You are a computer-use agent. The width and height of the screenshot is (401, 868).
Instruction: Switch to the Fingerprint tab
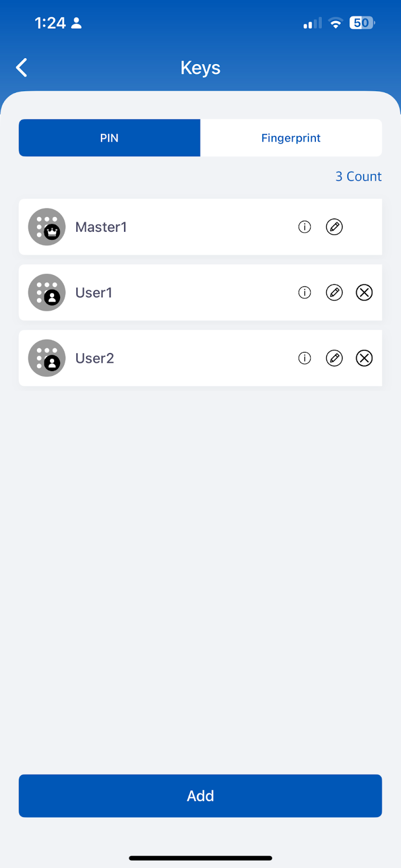(x=291, y=138)
